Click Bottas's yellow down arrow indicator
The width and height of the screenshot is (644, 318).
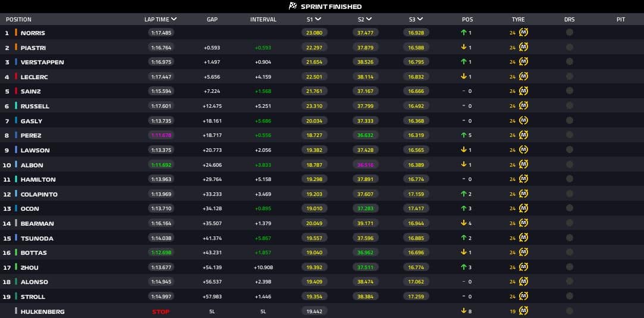(464, 252)
